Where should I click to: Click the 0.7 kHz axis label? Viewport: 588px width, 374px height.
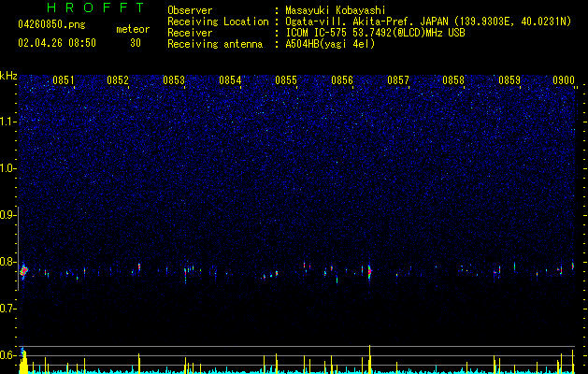pos(7,309)
